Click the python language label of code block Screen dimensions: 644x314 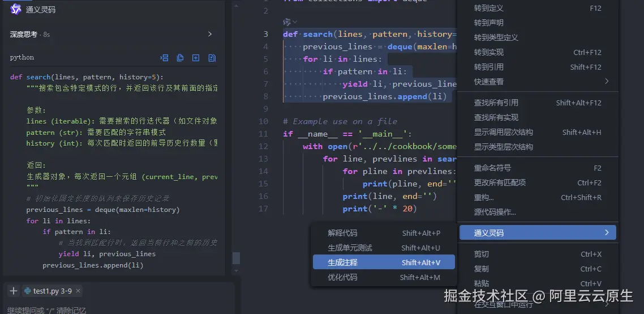(22, 57)
